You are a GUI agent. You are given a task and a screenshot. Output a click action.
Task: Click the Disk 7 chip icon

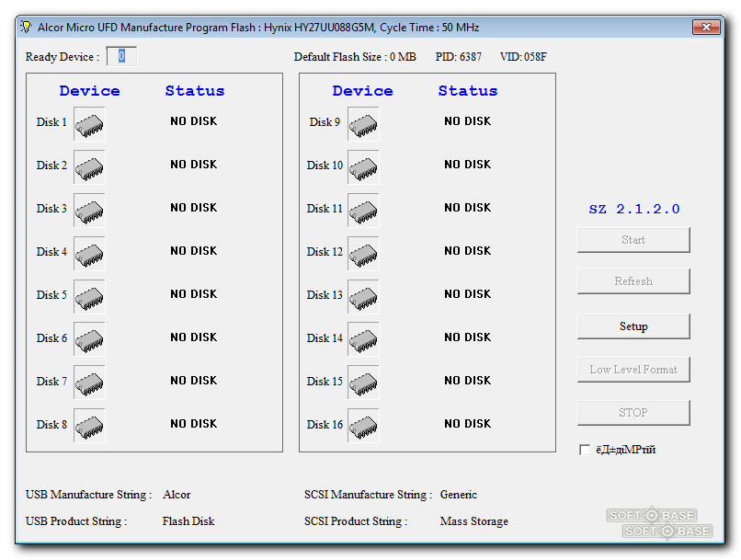pyautogui.click(x=89, y=383)
